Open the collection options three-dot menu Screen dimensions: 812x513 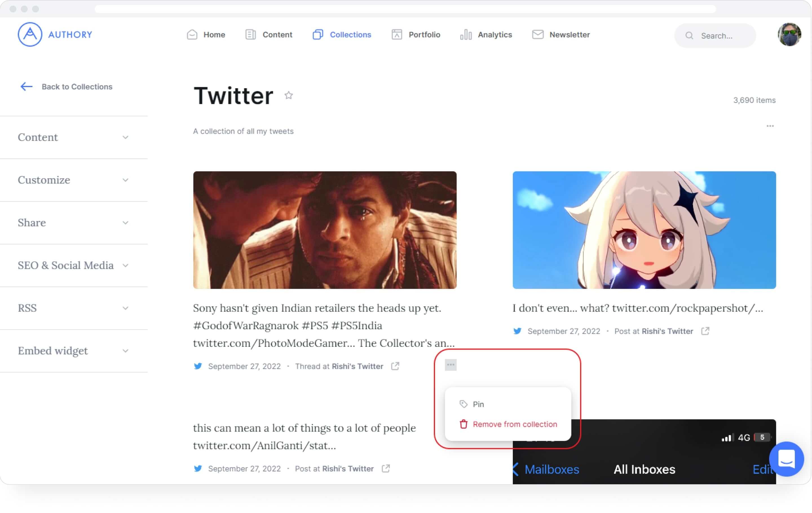[770, 126]
